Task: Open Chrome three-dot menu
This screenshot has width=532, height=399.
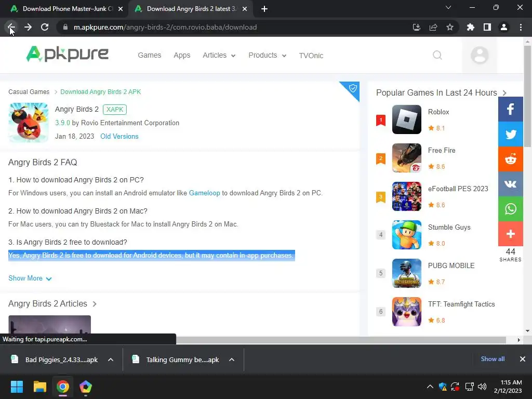Action: 521,27
